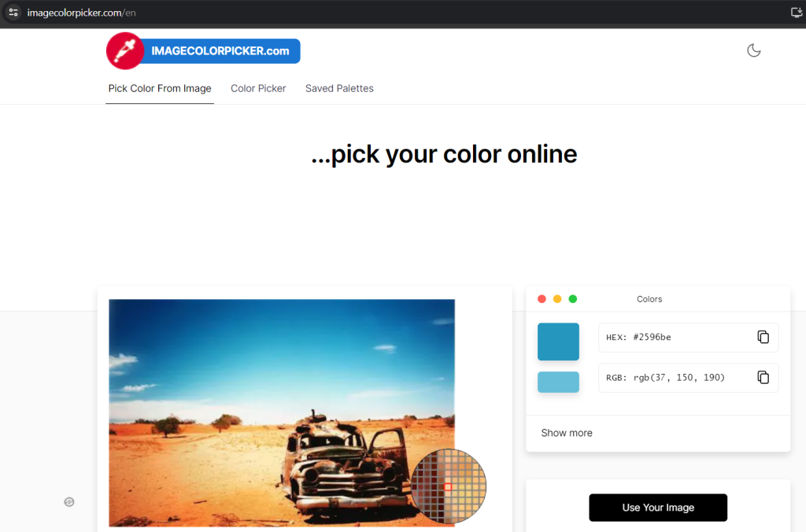Click the small round icon at lower left
The height and width of the screenshot is (532, 806).
coord(69,501)
